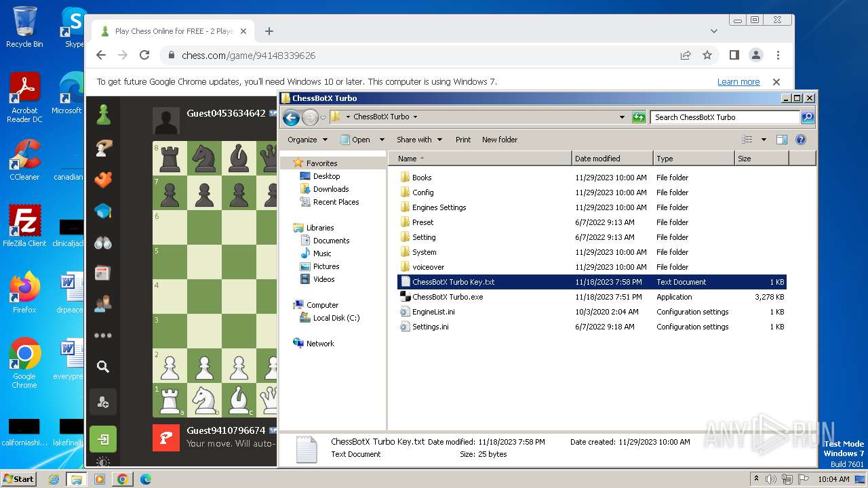This screenshot has height=488, width=868.
Task: Open the Chrome tab search dropdown
Action: 713,31
